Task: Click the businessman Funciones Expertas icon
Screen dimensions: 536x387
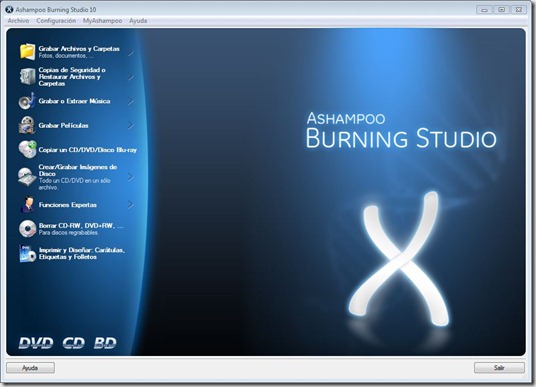Action: (27, 204)
